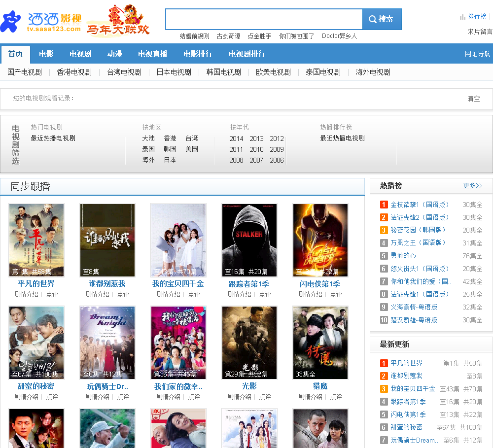
Task: Open the 求片留言 link
Action: point(480,32)
